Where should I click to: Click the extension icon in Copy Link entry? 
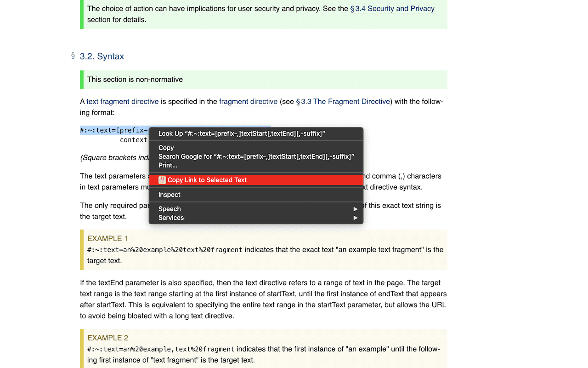click(x=162, y=180)
